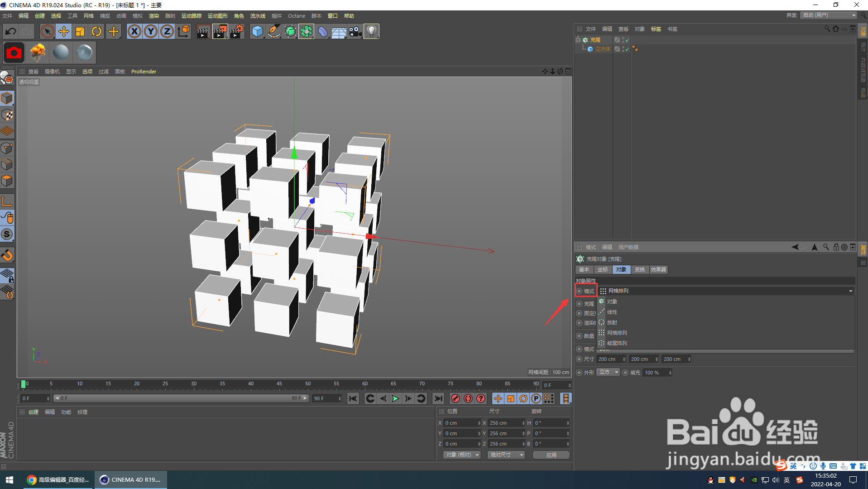Image resolution: width=868 pixels, height=489 pixels.
Task: Choose 放射 from mode list
Action: pyautogui.click(x=612, y=322)
